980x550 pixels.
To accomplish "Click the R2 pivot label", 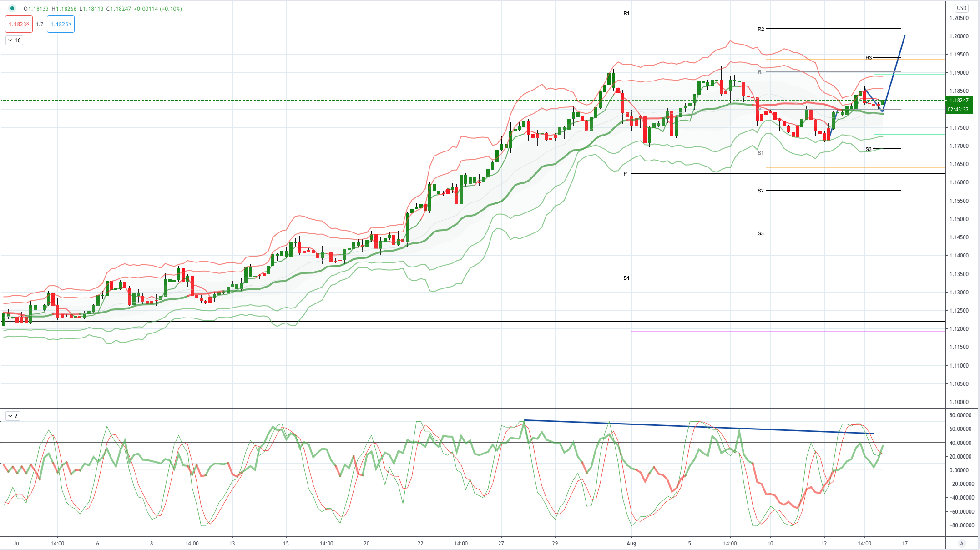I will 761,29.
